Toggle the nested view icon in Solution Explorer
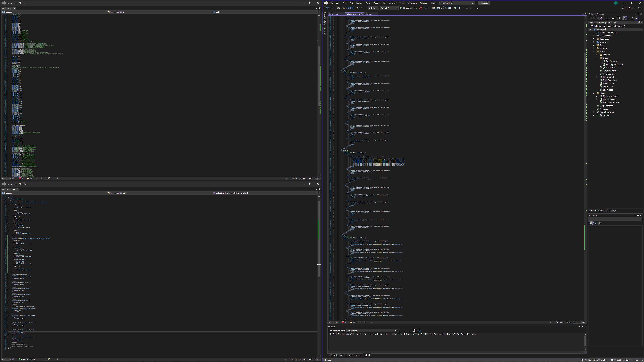Screen dimensions: 644x362 click(x=625, y=18)
